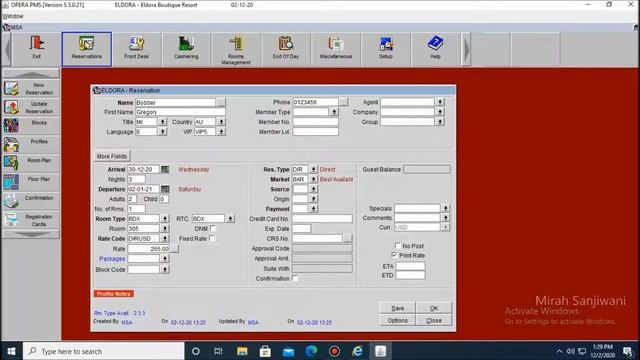Click the More Fields button
Viewport: 640px width, 360px height.
pyautogui.click(x=112, y=156)
